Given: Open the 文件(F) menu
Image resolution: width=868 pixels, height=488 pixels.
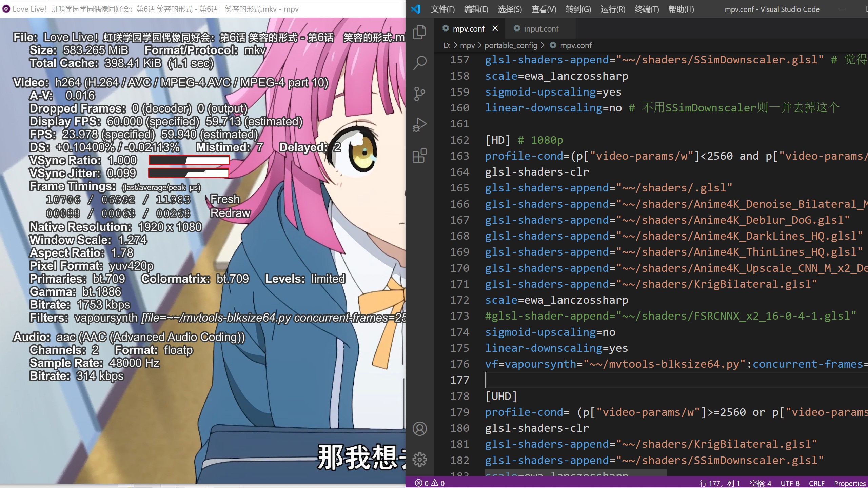Looking at the screenshot, I should [x=442, y=9].
